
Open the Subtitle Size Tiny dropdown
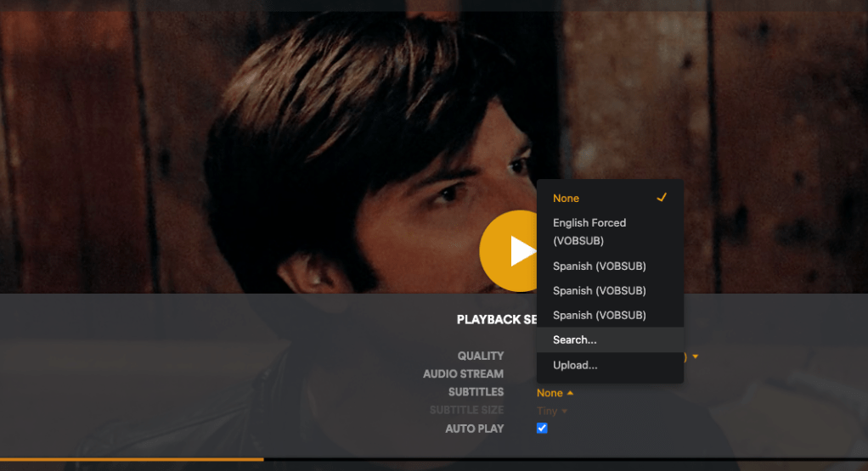[552, 411]
